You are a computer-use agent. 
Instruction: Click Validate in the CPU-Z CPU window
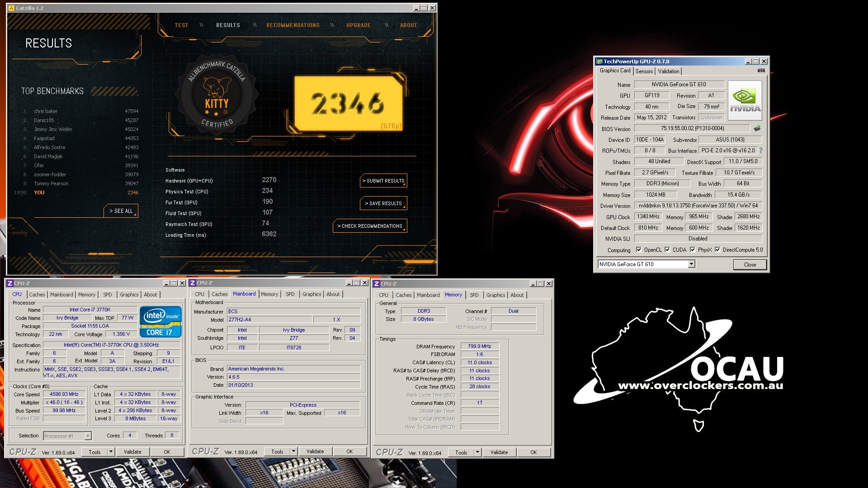(x=132, y=452)
